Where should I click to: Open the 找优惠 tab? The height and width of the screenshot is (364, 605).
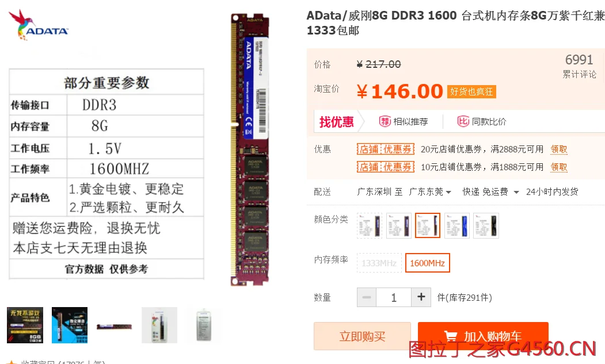(336, 122)
